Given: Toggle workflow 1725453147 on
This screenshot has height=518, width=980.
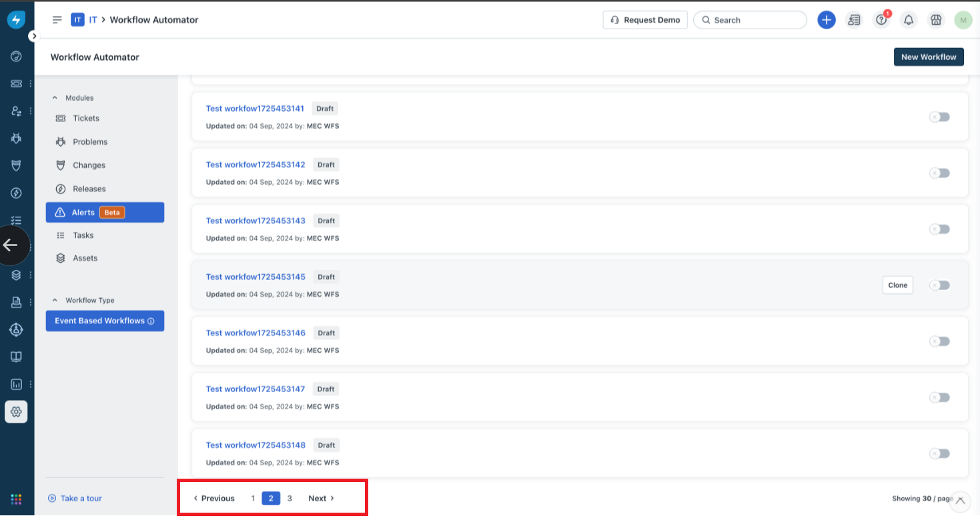Looking at the screenshot, I should click(x=939, y=397).
